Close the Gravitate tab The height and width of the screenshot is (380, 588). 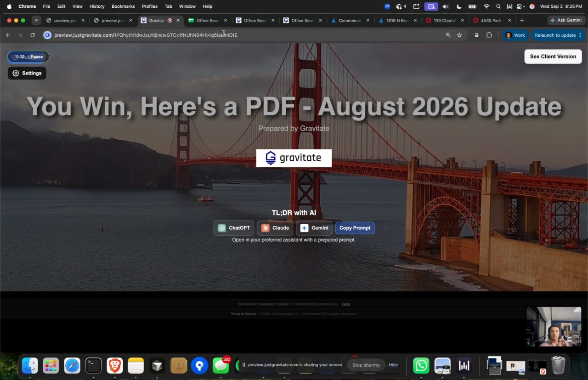pyautogui.click(x=178, y=20)
